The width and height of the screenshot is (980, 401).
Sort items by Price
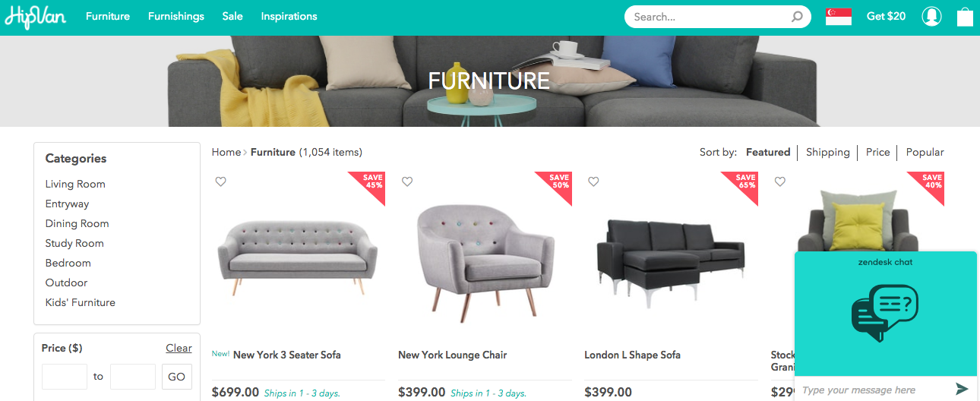pyautogui.click(x=877, y=152)
